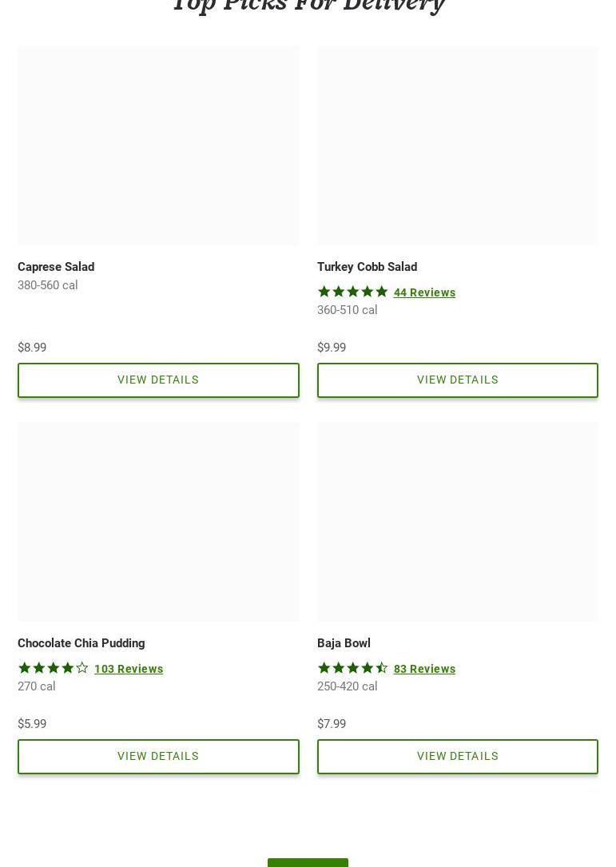
Task: Open the 103 Reviews link
Action: point(129,669)
